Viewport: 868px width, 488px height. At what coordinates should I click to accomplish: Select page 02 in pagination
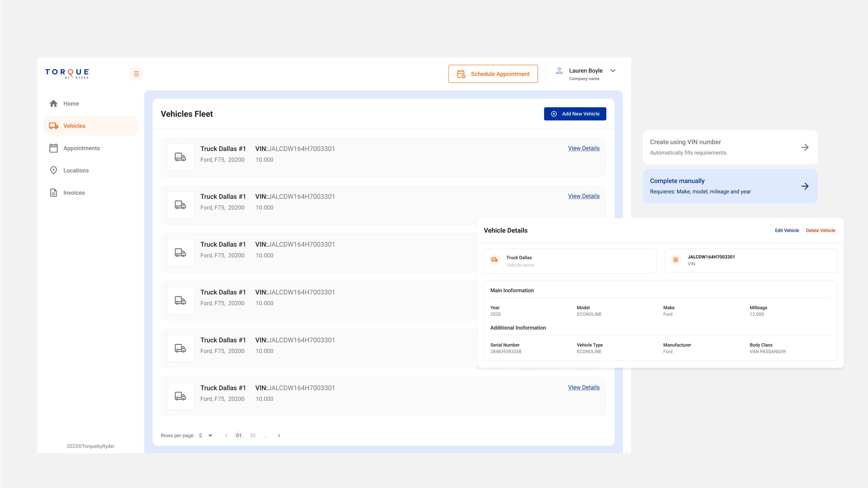253,435
